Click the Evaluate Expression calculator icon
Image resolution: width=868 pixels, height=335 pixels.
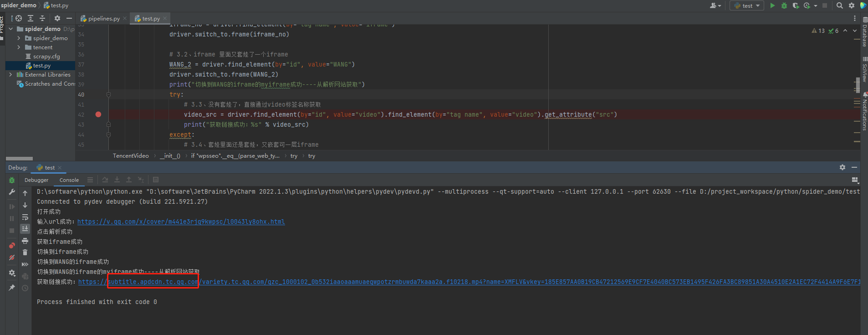point(156,180)
